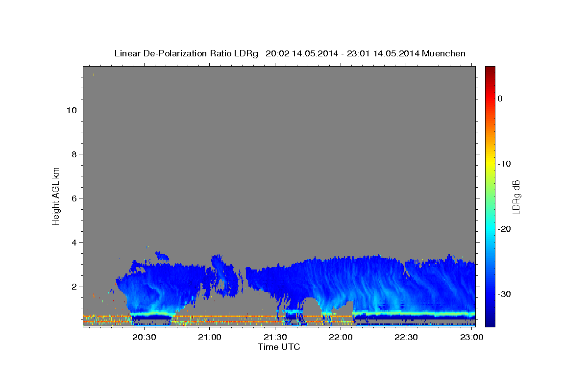Image resolution: width=588 pixels, height=392 pixels.
Task: Click the colorbar value -30
Action: click(505, 294)
